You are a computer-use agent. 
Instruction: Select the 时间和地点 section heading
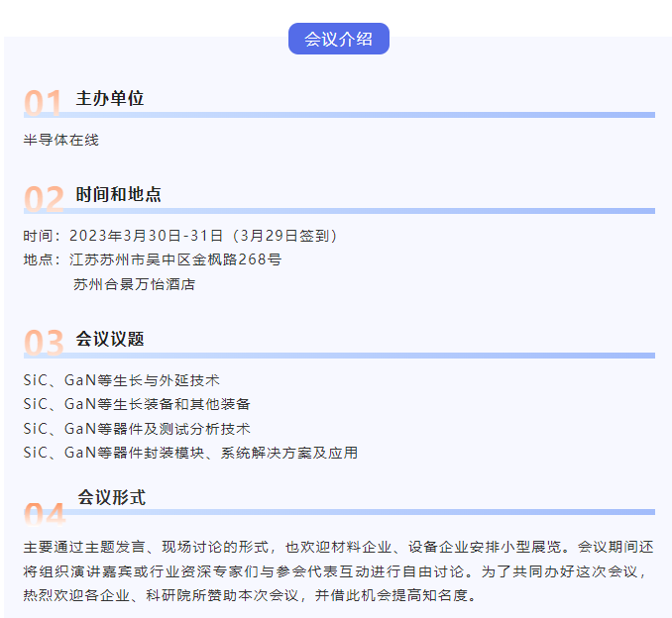(119, 194)
